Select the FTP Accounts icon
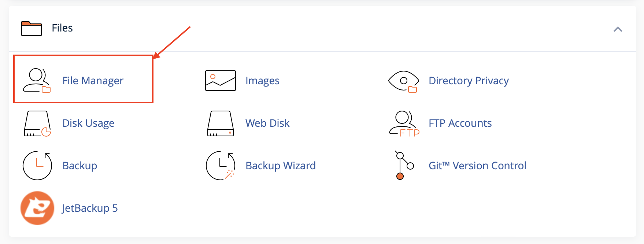This screenshot has height=244, width=644. click(404, 123)
